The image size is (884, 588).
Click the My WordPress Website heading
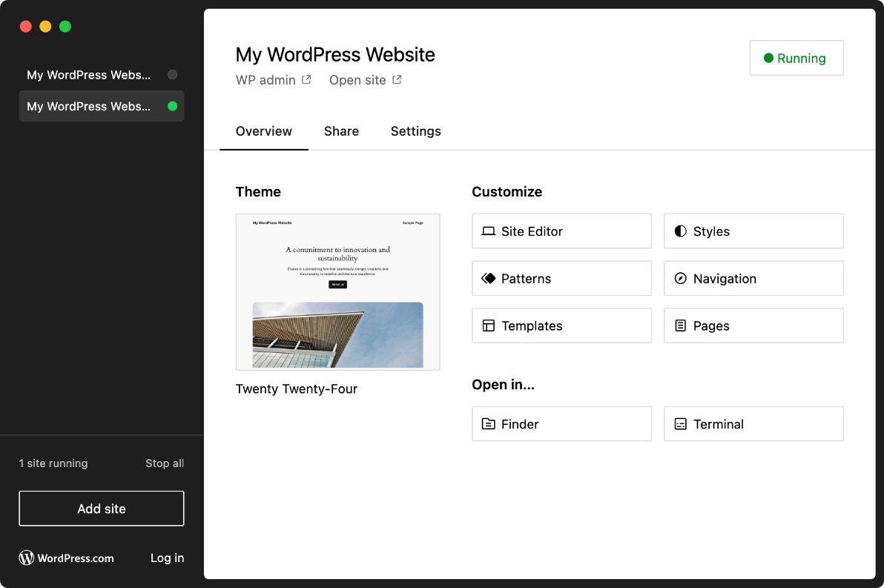pos(335,55)
